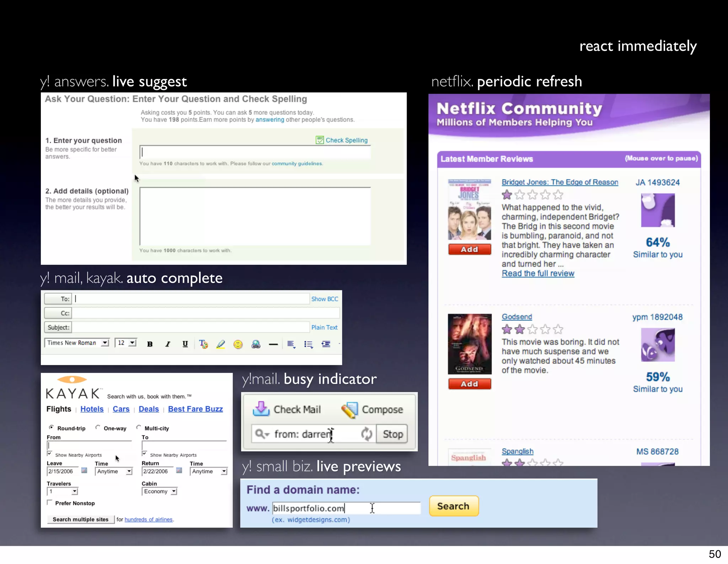Click the domain name input field
The width and height of the screenshot is (728, 564).
click(346, 508)
